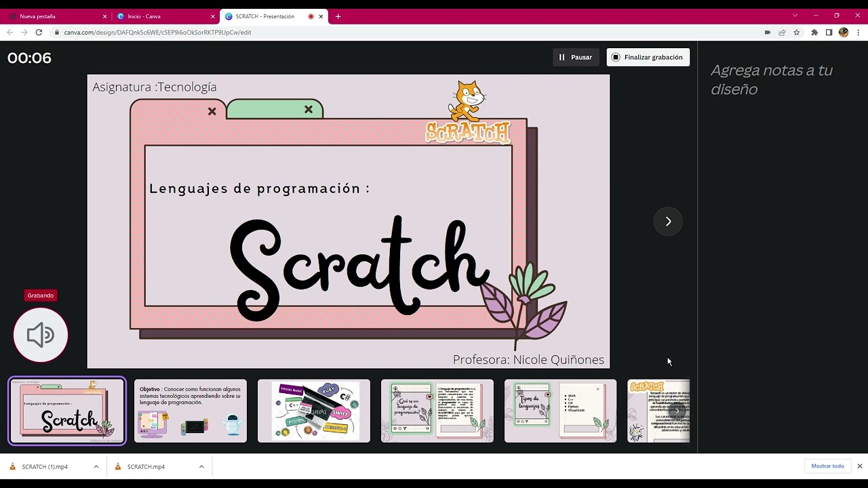The height and width of the screenshot is (488, 868).
Task: Select the first Scratch title slide thumbnail
Action: tap(67, 411)
